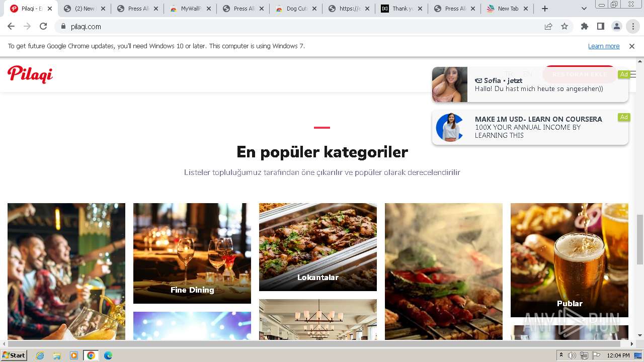Screen dimensions: 644x362
Task: Close the Dog Cut tab
Action: pos(314,9)
